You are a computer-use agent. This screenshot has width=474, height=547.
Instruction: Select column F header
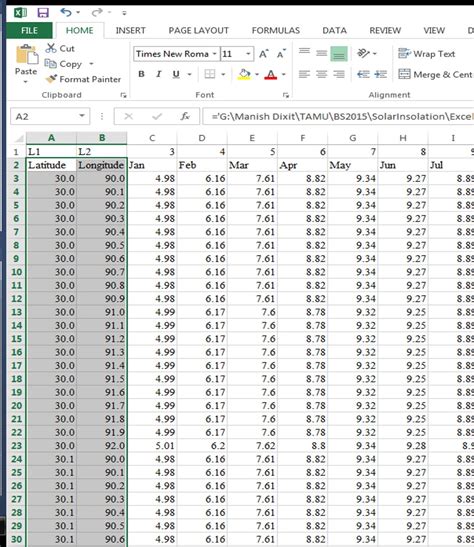point(302,138)
